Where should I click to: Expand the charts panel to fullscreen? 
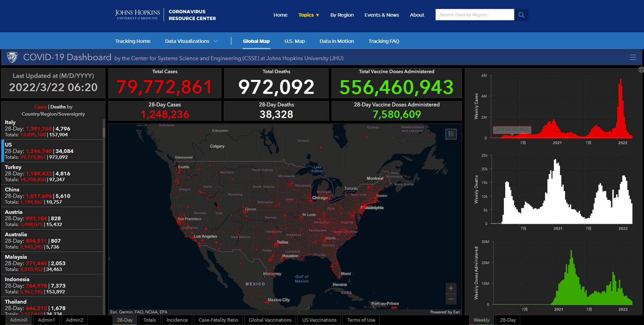(641, 70)
